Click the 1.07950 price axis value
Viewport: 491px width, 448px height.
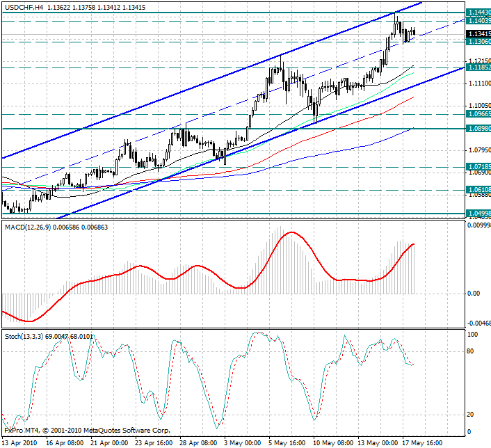[x=480, y=150]
